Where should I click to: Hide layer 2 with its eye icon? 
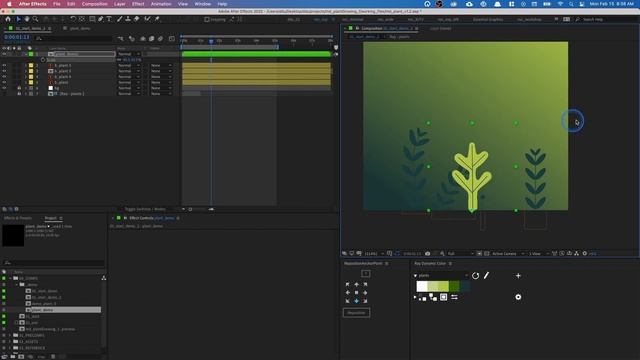[4, 65]
